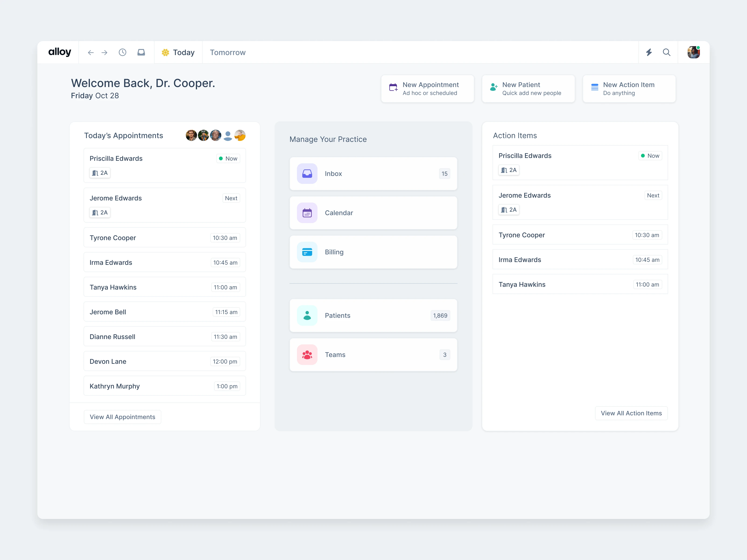Click View All Action Items
747x560 pixels.
[631, 413]
